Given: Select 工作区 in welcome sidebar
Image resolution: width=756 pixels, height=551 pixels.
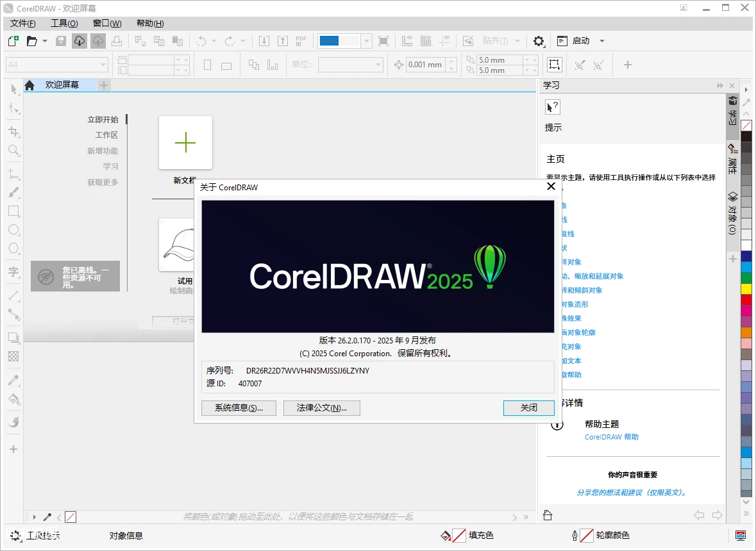Looking at the screenshot, I should 106,135.
